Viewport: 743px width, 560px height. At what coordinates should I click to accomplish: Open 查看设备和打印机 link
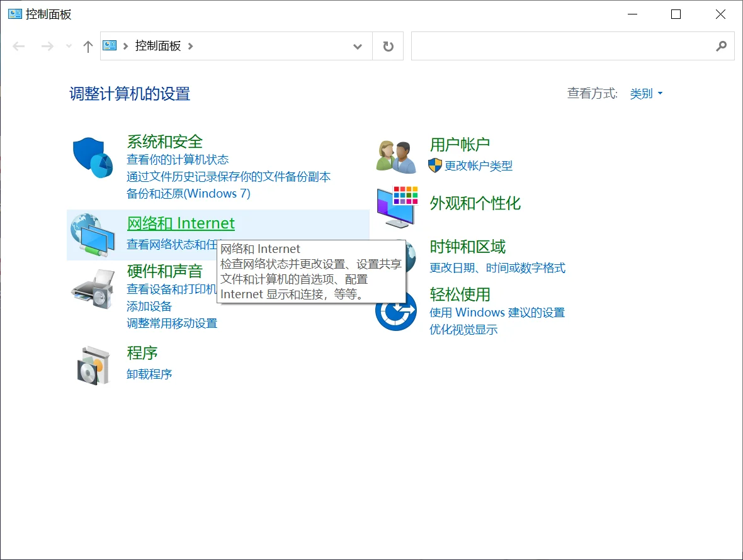tap(171, 289)
